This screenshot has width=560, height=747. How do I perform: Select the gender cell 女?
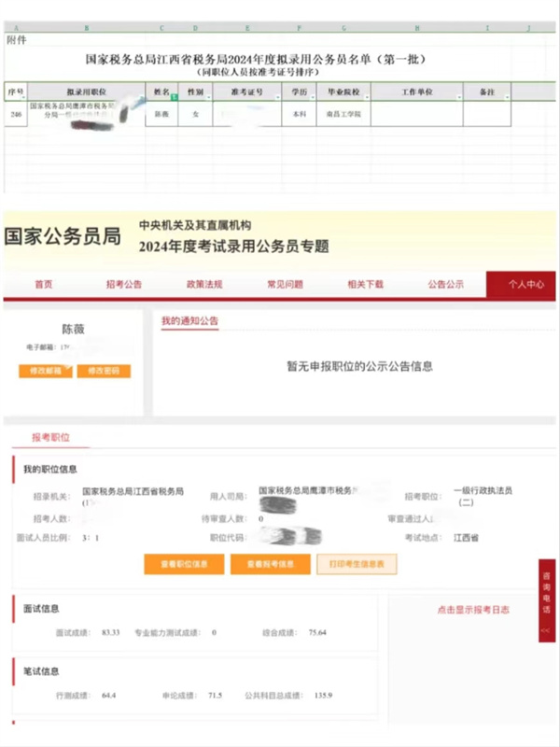[195, 114]
